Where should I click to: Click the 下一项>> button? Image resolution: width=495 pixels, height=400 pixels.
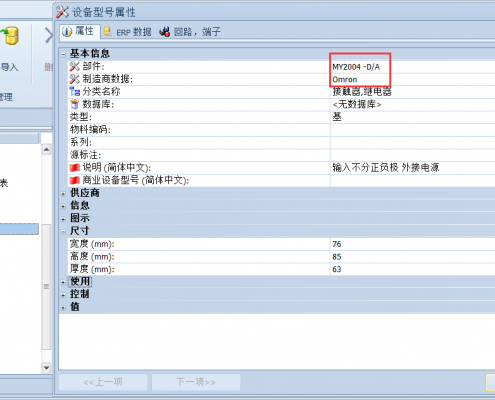coord(196,382)
